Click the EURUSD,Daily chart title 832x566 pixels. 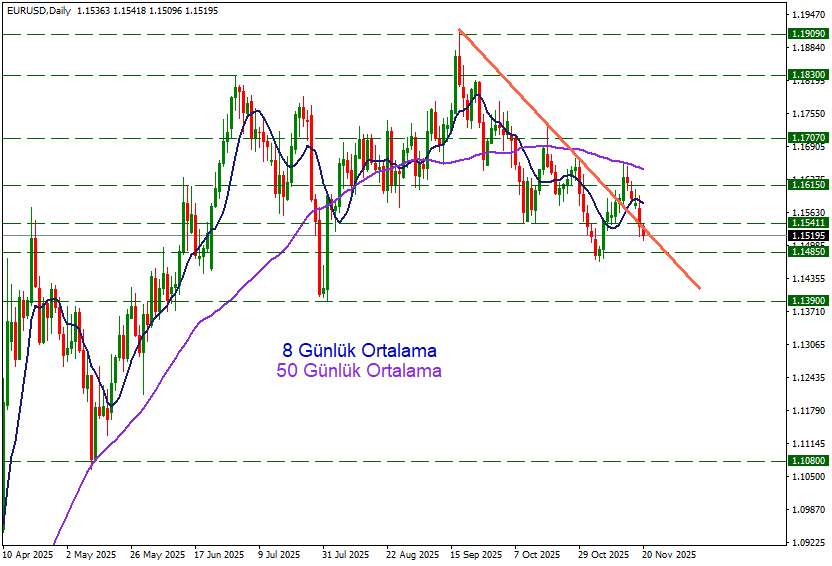[x=40, y=9]
